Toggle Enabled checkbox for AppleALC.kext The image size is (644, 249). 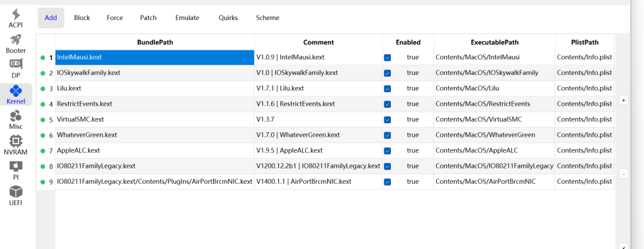coord(387,151)
